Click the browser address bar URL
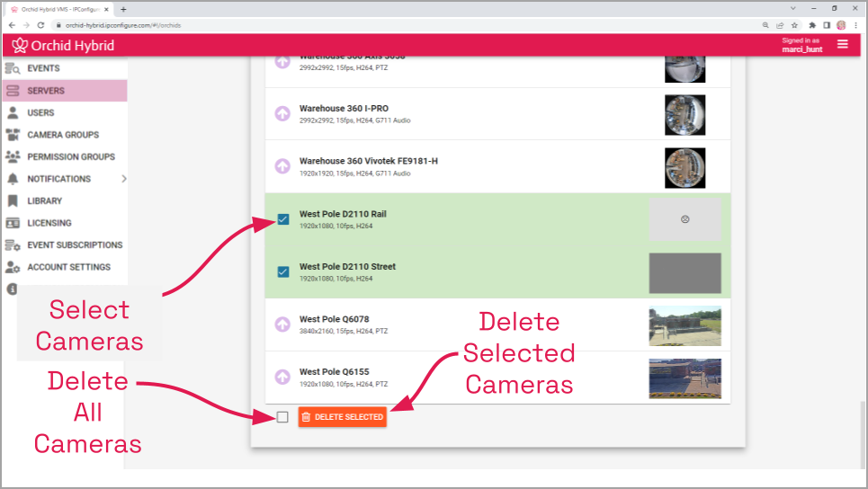The height and width of the screenshot is (489, 868). [x=123, y=25]
